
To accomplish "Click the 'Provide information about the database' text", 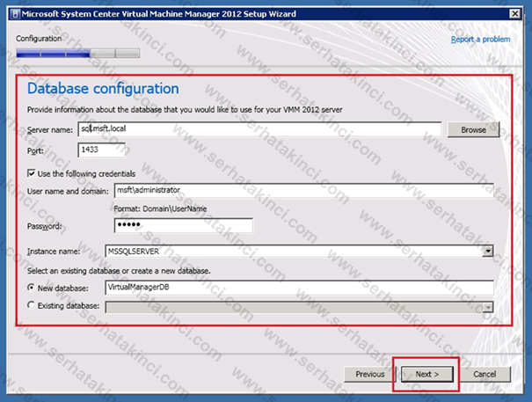I will click(x=185, y=110).
